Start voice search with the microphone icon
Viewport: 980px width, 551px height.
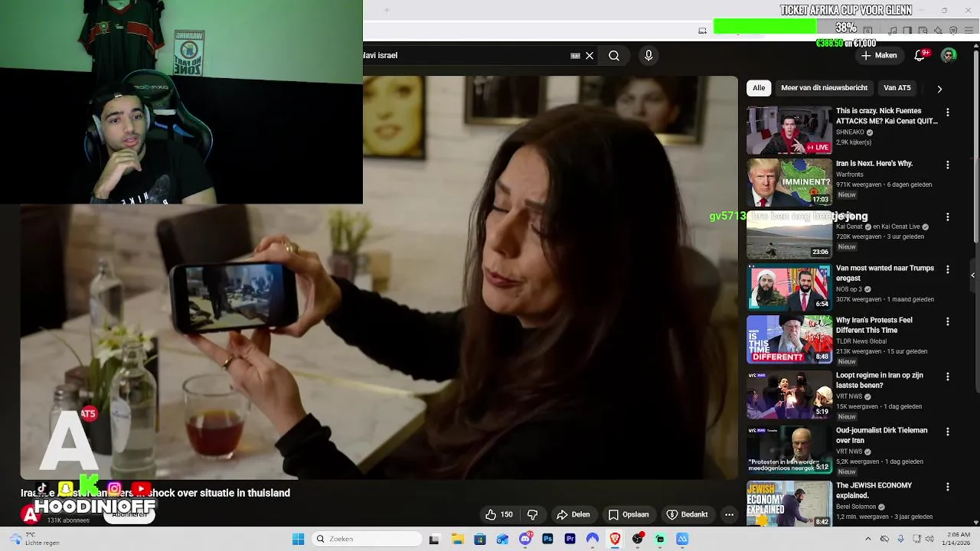coord(648,56)
